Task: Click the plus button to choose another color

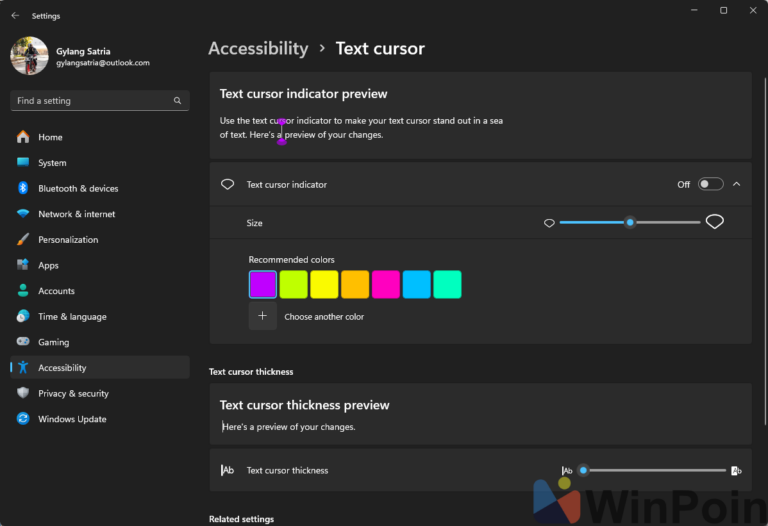Action: (263, 316)
